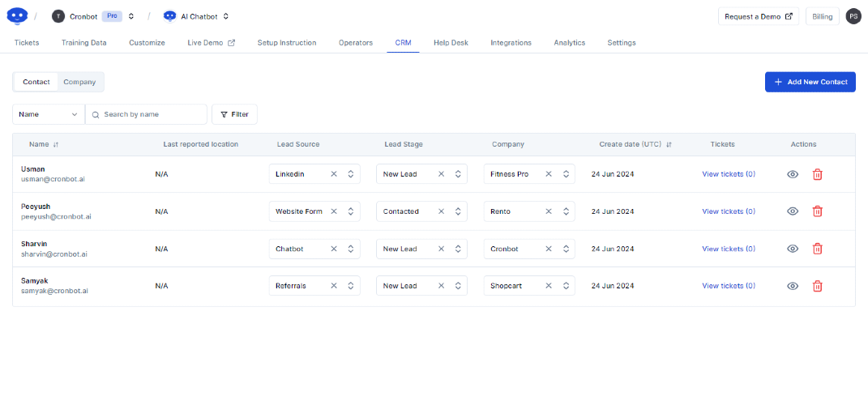Go to Training Data tab

84,43
